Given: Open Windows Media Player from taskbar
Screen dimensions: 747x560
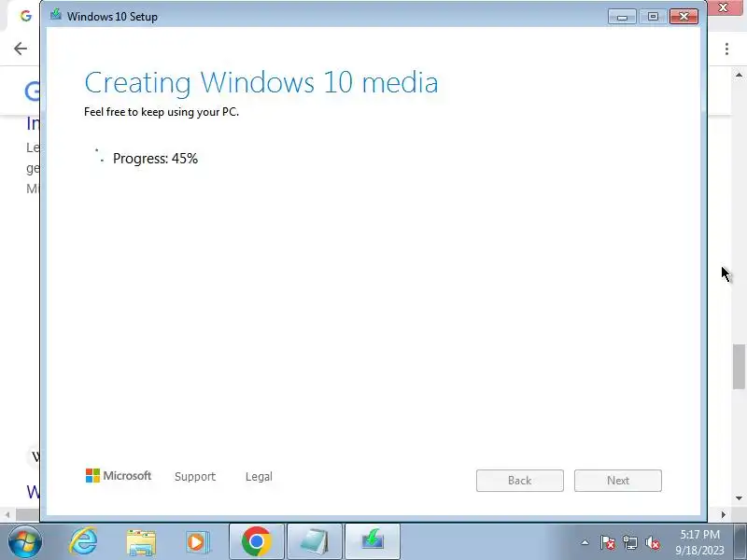Looking at the screenshot, I should (x=197, y=542).
